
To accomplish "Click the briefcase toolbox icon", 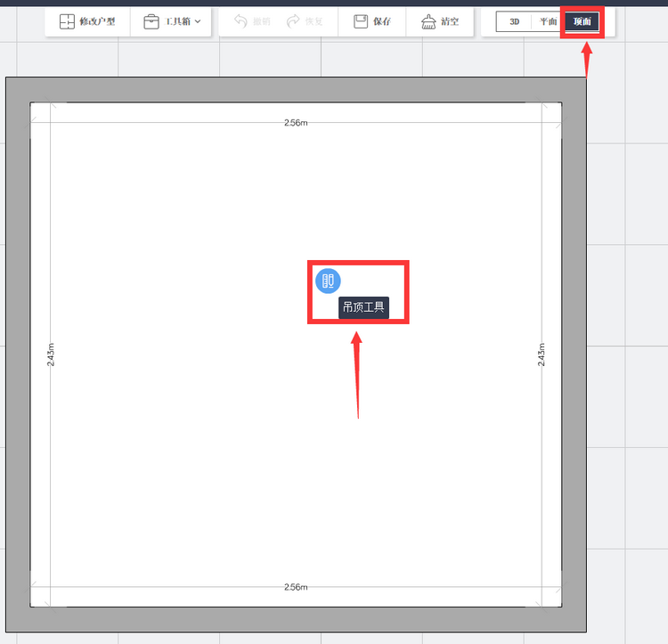I will coord(151,21).
